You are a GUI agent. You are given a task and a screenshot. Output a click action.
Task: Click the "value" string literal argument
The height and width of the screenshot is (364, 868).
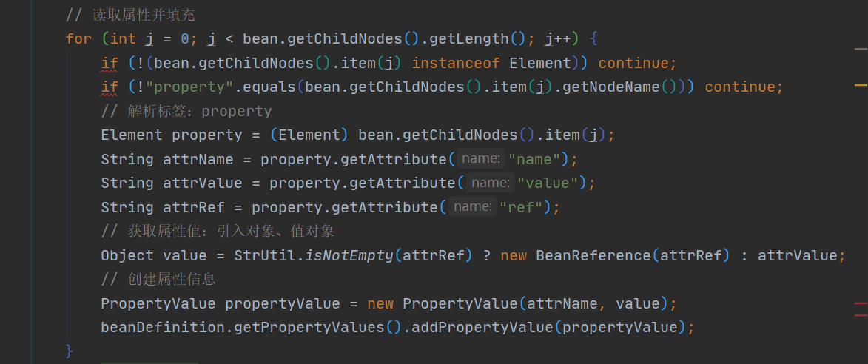tap(548, 183)
